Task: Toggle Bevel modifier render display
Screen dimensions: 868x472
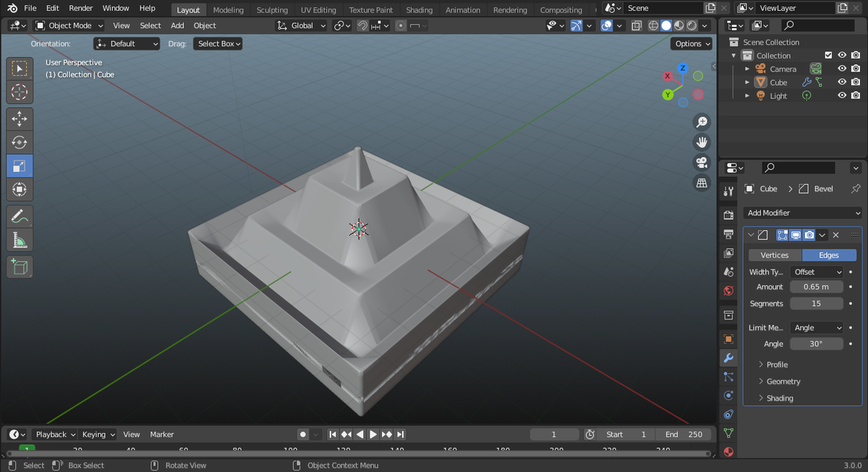Action: tap(809, 235)
